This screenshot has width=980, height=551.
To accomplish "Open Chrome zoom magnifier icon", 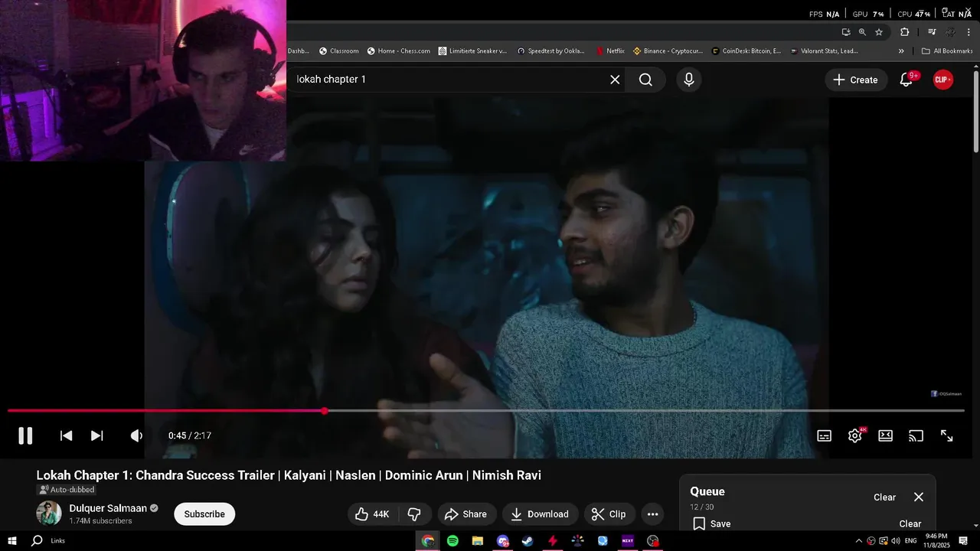I will (x=862, y=32).
